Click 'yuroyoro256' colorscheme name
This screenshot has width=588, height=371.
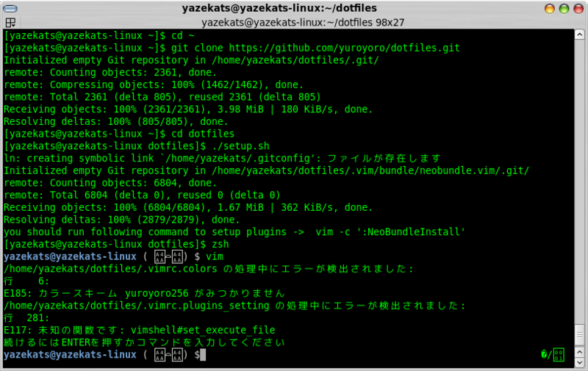pos(157,293)
